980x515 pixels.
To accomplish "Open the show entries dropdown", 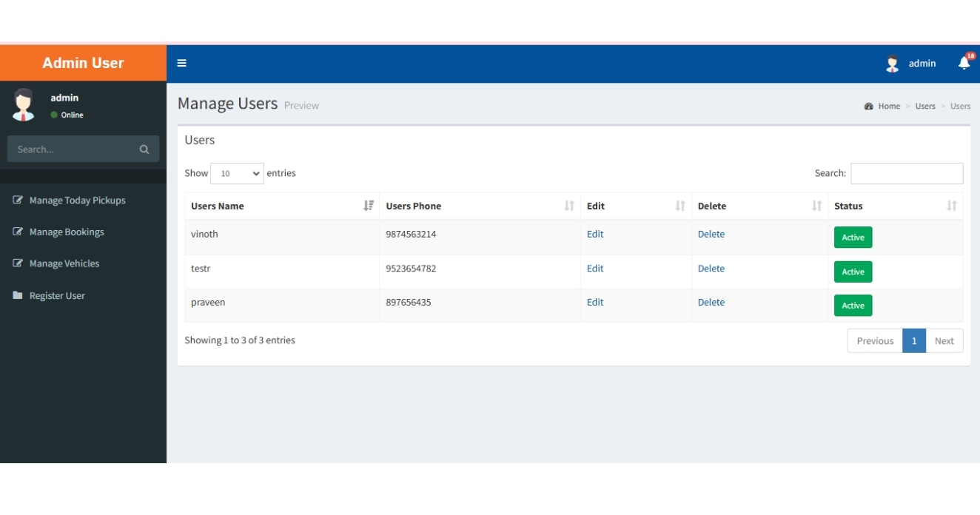I will (237, 173).
